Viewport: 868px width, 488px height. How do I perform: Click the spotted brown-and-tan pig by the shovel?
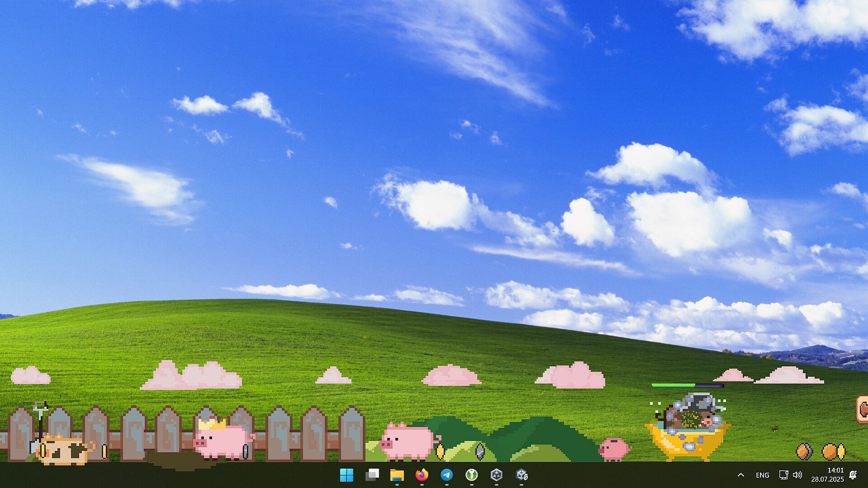(x=65, y=450)
